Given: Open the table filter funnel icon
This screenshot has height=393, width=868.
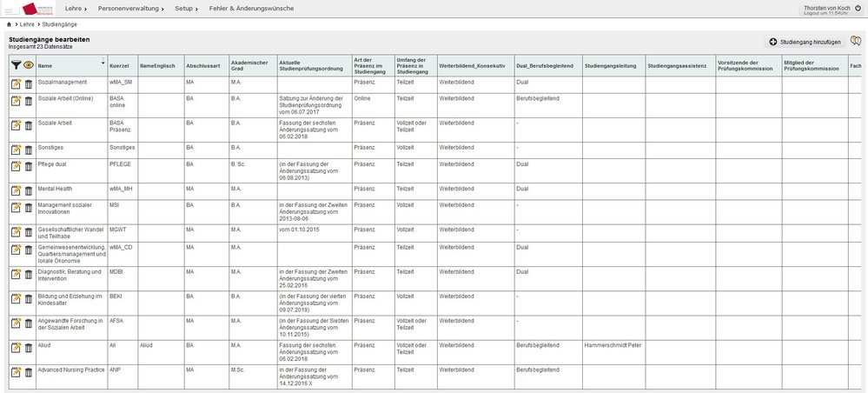Looking at the screenshot, I should point(16,64).
